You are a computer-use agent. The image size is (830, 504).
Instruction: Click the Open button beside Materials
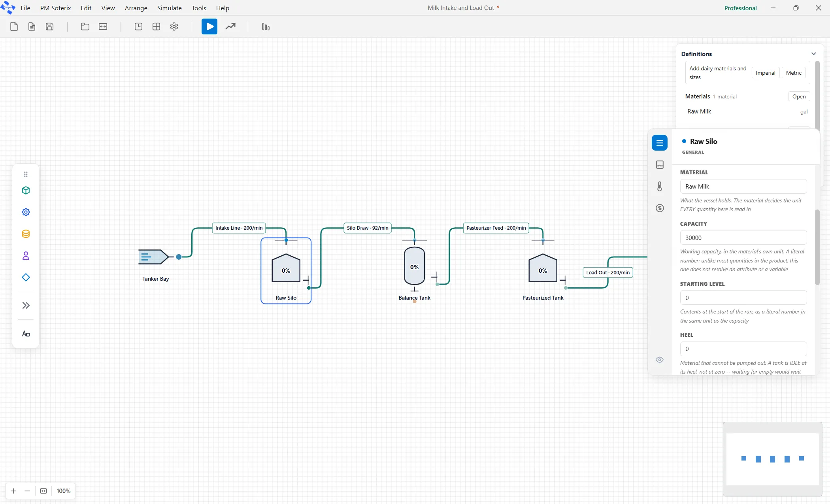coord(799,96)
